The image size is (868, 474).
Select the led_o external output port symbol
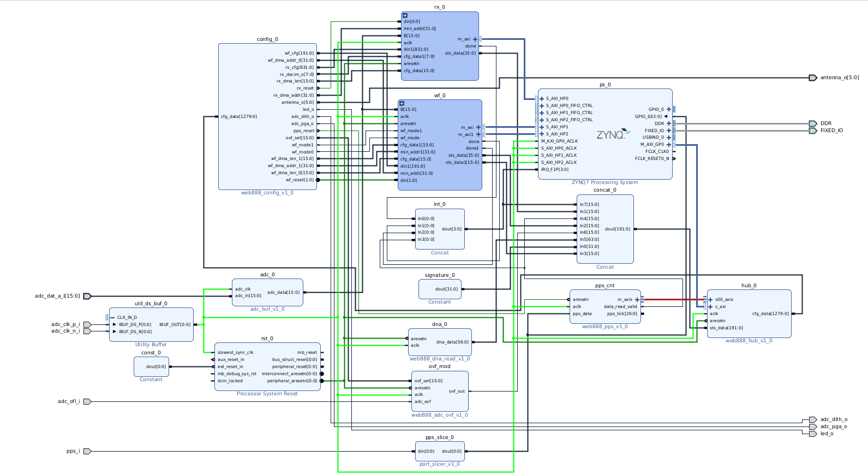[x=813, y=434]
